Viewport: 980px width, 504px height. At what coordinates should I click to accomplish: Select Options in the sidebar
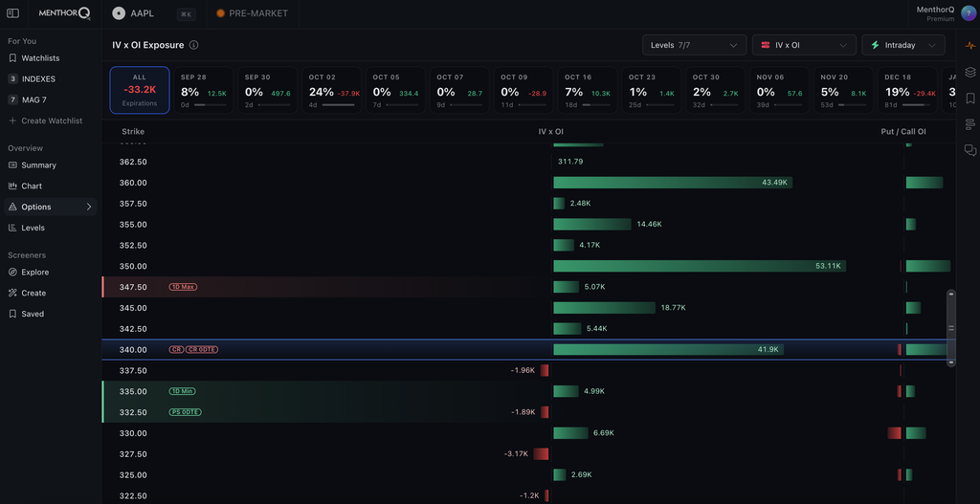point(51,207)
